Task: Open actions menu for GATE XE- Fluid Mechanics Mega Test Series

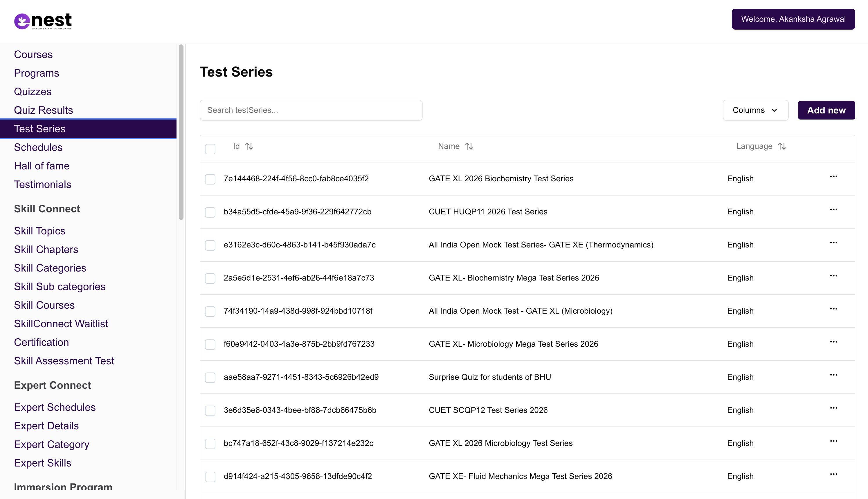Action: point(834,474)
